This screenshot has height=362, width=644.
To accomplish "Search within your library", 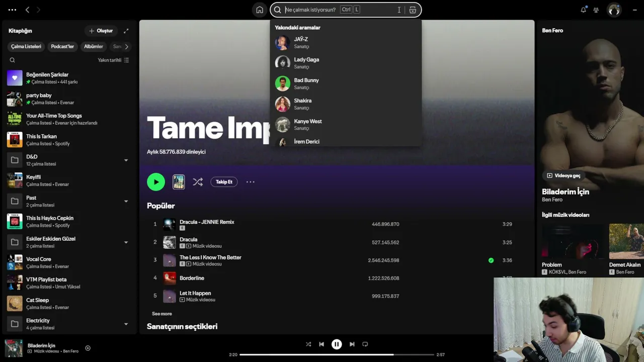I will click(x=13, y=60).
